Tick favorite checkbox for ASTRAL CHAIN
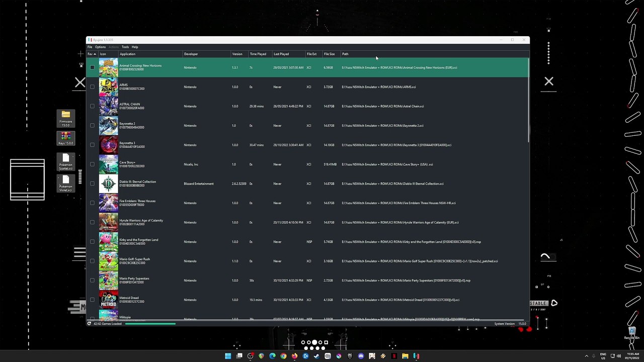 [92, 106]
